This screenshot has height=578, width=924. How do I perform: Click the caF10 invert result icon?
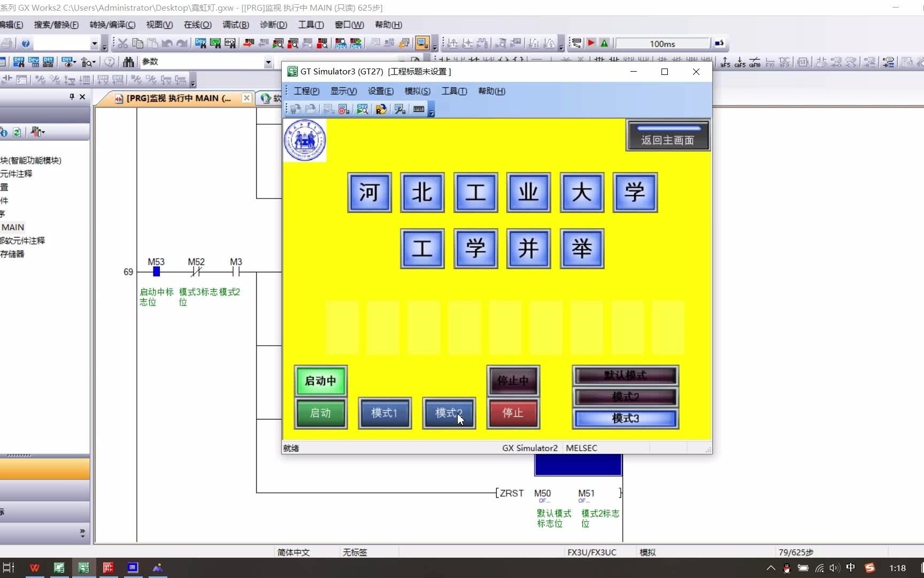coord(755,62)
